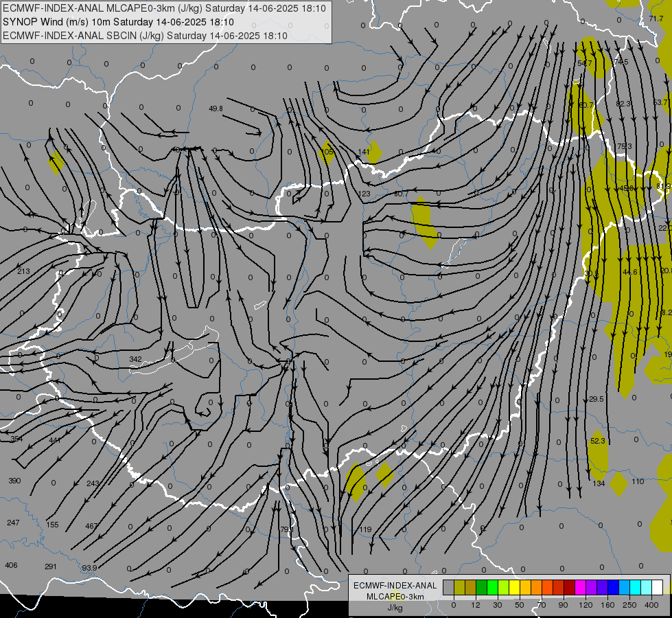This screenshot has width=672, height=618.
Task: Select the pure blue legend swatch
Action: coord(613,587)
